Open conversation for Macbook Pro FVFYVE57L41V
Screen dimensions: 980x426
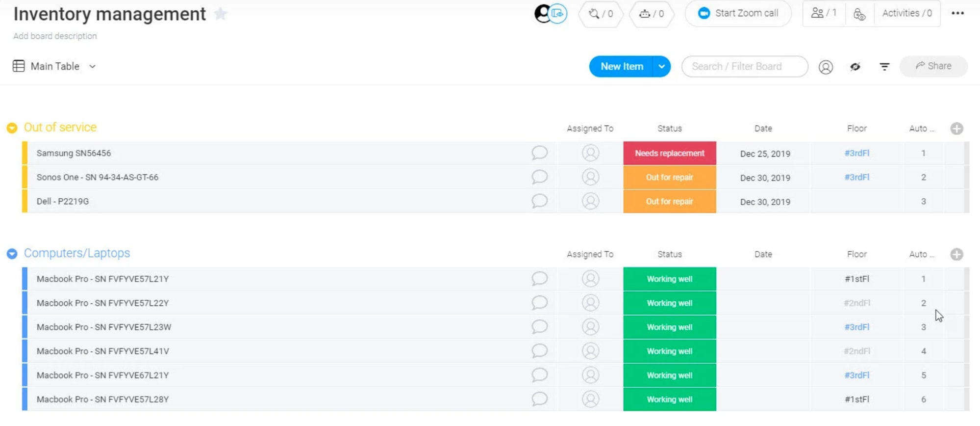(x=539, y=350)
